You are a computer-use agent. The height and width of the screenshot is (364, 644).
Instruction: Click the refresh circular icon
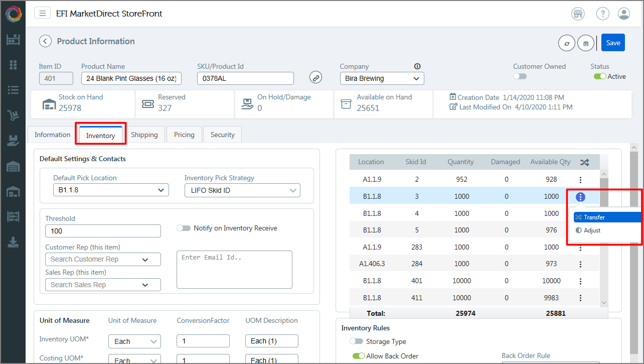[x=567, y=43]
